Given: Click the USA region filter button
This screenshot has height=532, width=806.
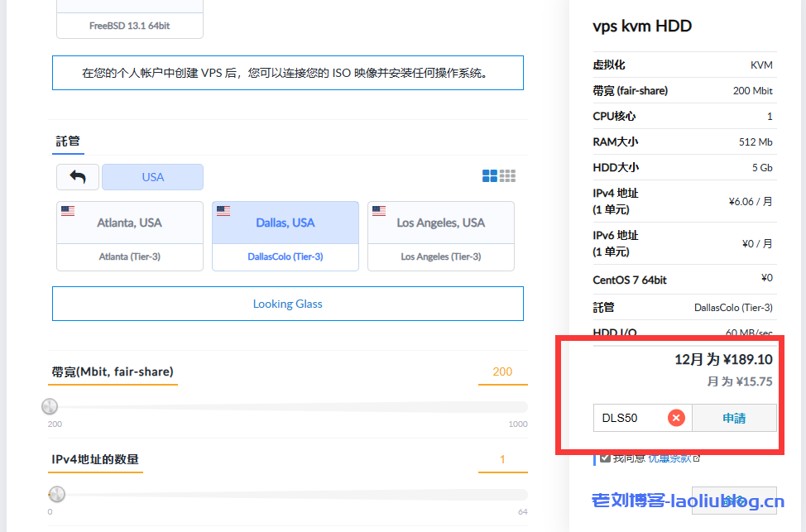Looking at the screenshot, I should coord(152,176).
